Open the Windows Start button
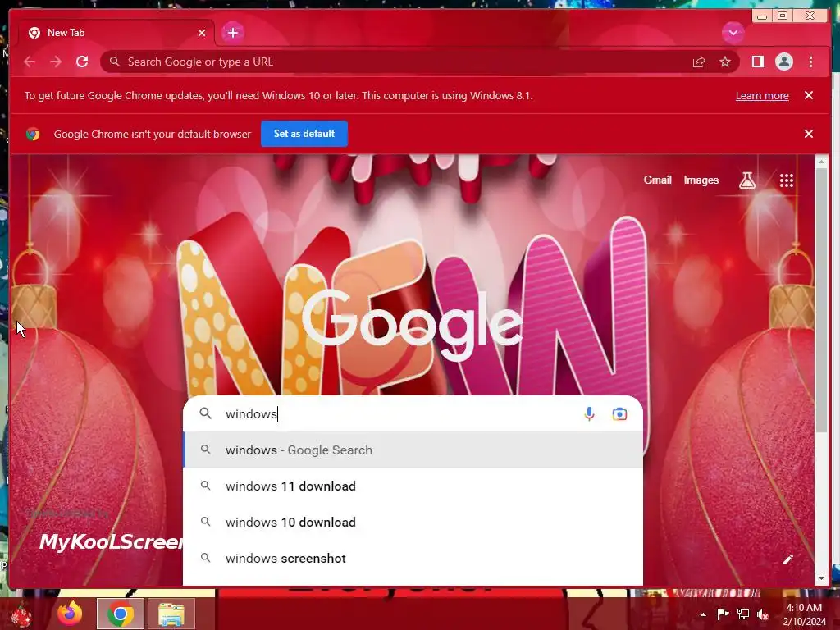840x630 pixels. (21, 614)
